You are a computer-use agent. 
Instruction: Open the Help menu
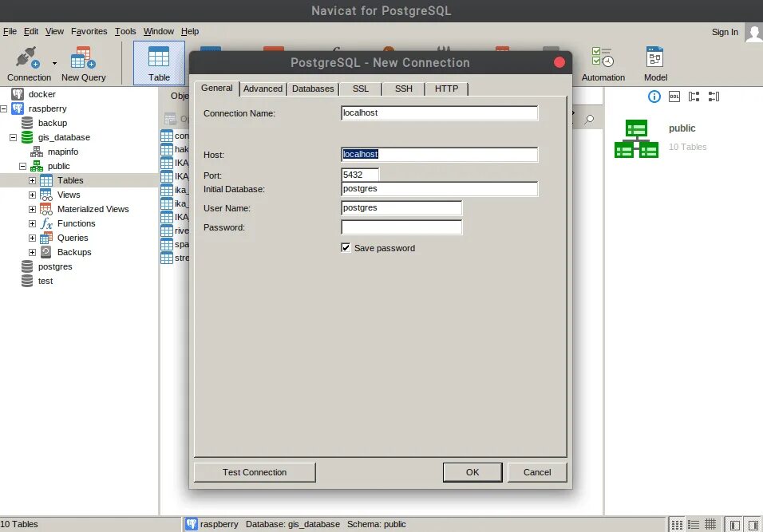(x=190, y=31)
